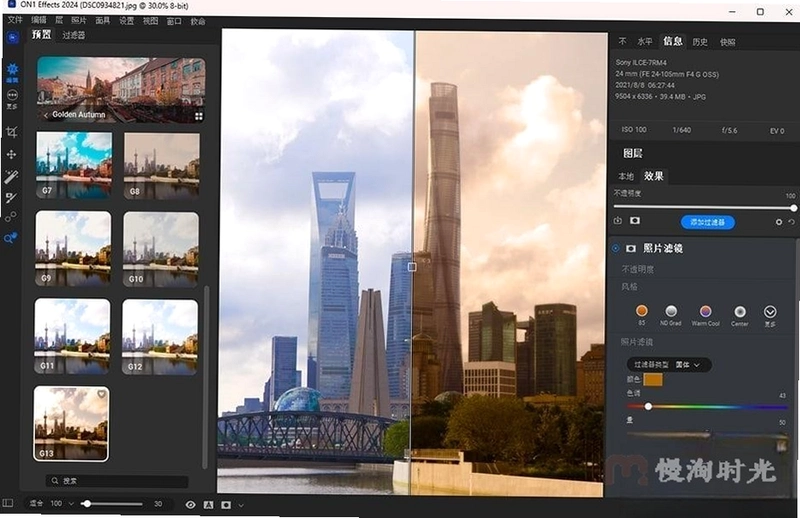Choose the Warm Cool filter style

click(705, 311)
